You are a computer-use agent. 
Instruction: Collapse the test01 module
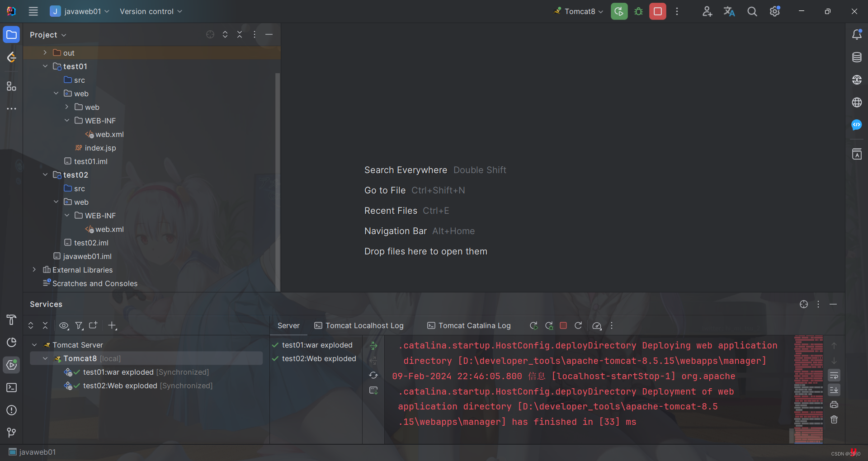45,66
